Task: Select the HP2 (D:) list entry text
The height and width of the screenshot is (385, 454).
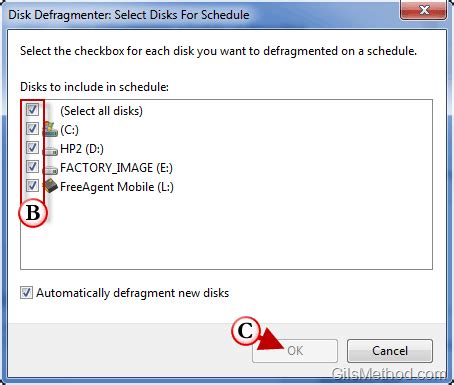Action: click(82, 149)
